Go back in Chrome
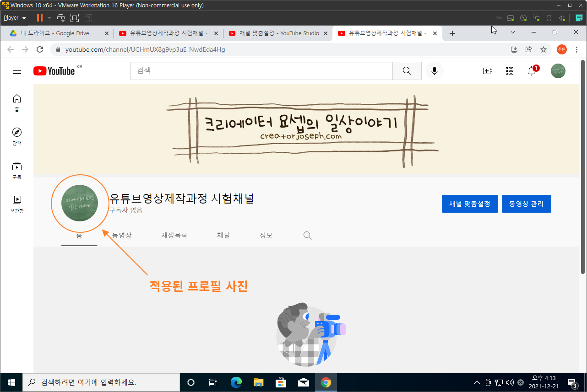Screen dimensions: 587x392 [x=11, y=49]
